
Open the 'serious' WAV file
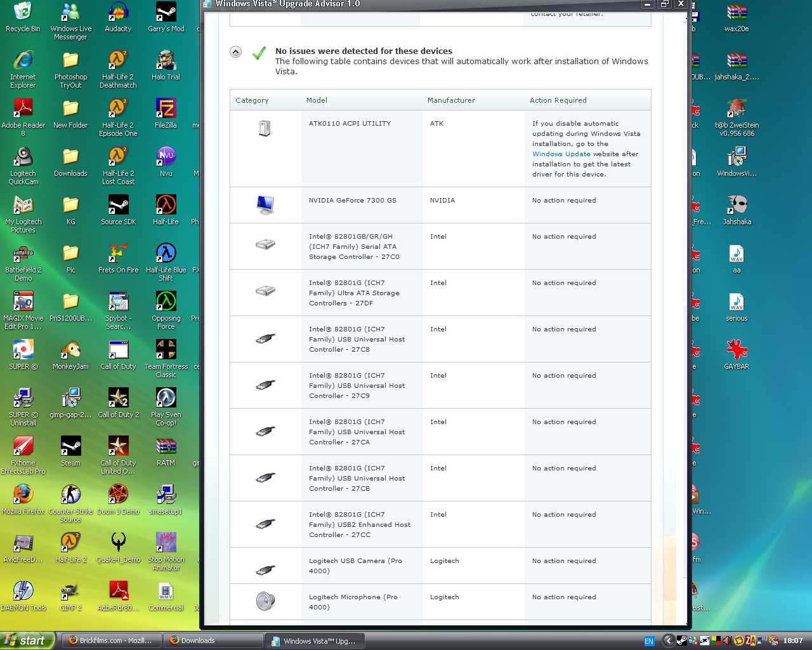pos(737,307)
